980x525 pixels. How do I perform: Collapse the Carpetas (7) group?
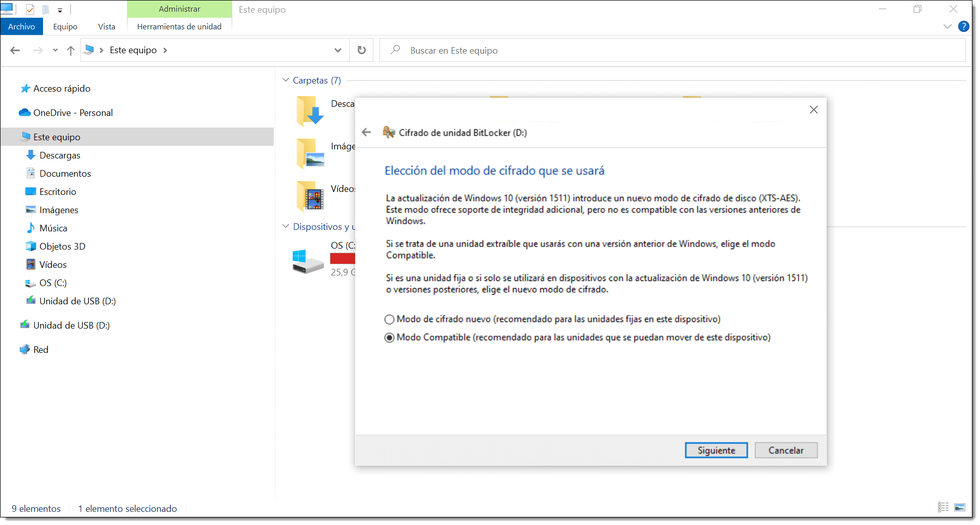point(286,80)
